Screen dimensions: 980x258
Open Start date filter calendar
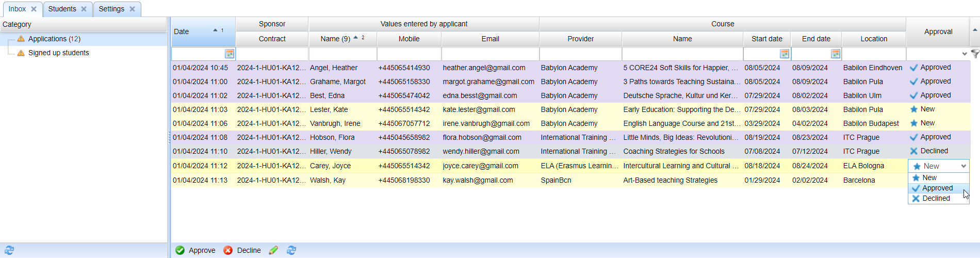click(785, 54)
